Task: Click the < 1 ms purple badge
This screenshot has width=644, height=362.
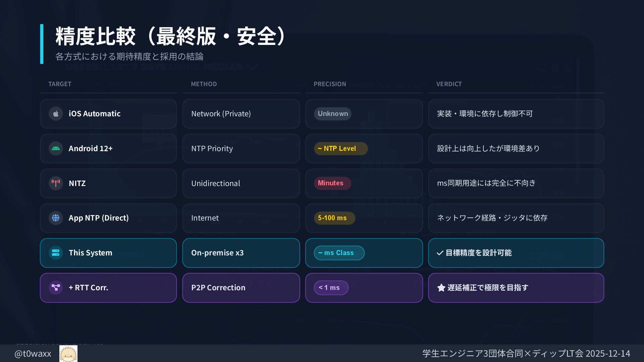Action: pyautogui.click(x=331, y=288)
